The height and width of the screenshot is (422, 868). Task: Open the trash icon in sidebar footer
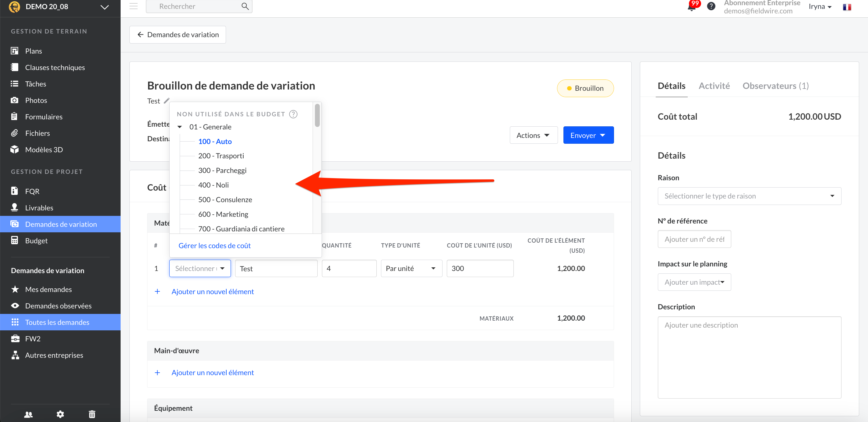pos(92,414)
